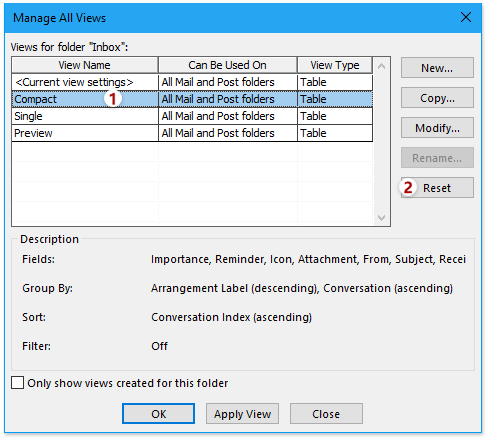Viewport: 486px width, 438px height.
Task: Click the New... button
Action: pos(437,68)
